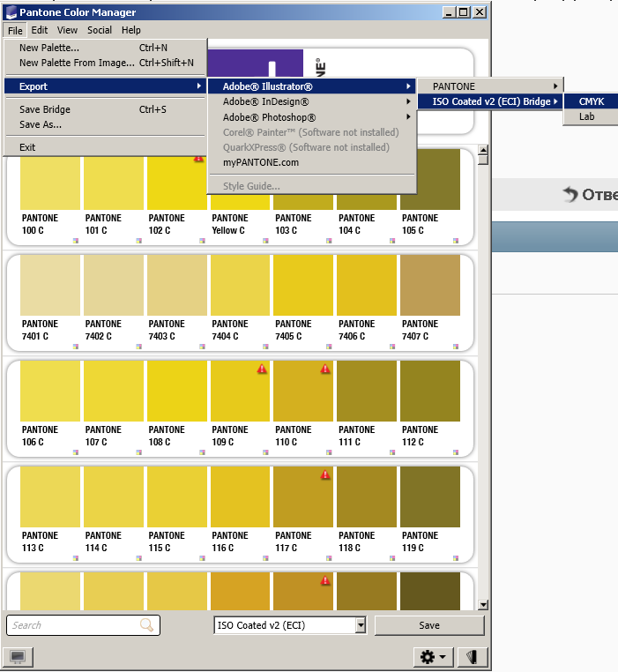Viewport: 618px width, 672px height.
Task: Click the PANTONE Yellow C label
Action: point(230,224)
